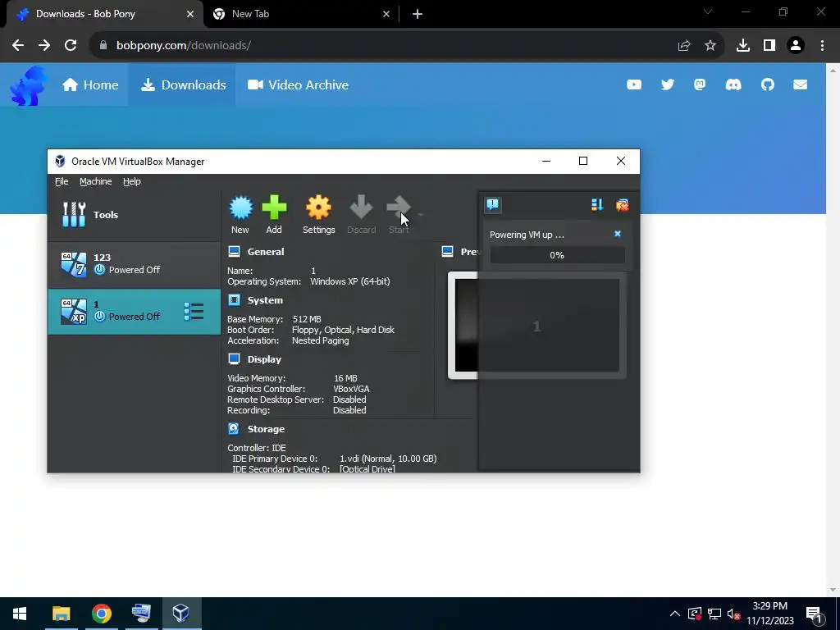Open the Video Archive navigation link
This screenshot has height=630, width=840.
298,85
